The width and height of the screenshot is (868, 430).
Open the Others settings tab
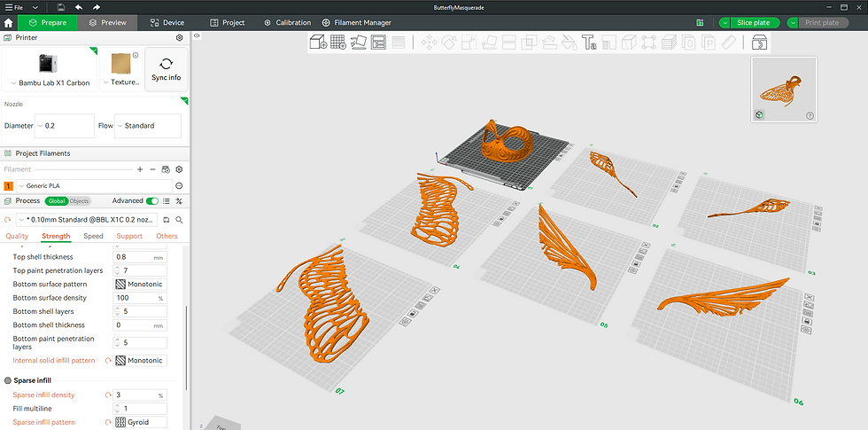tap(167, 236)
